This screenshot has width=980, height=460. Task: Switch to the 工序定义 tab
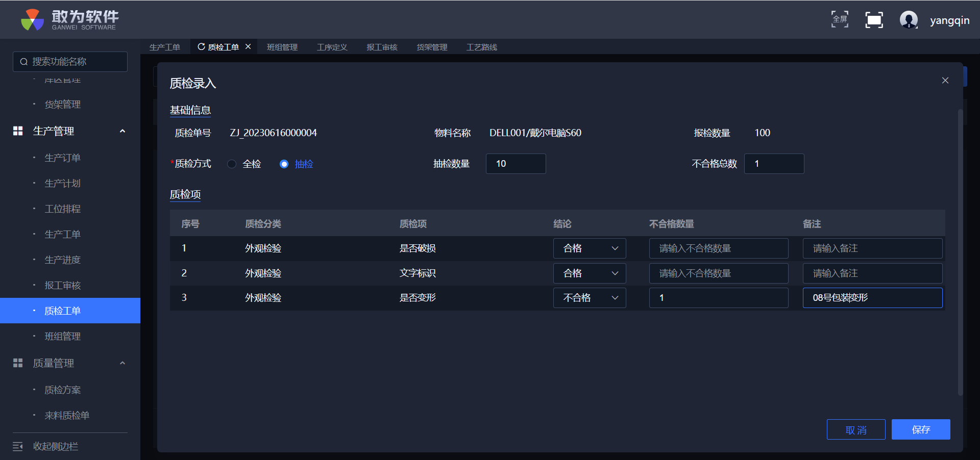(x=332, y=47)
